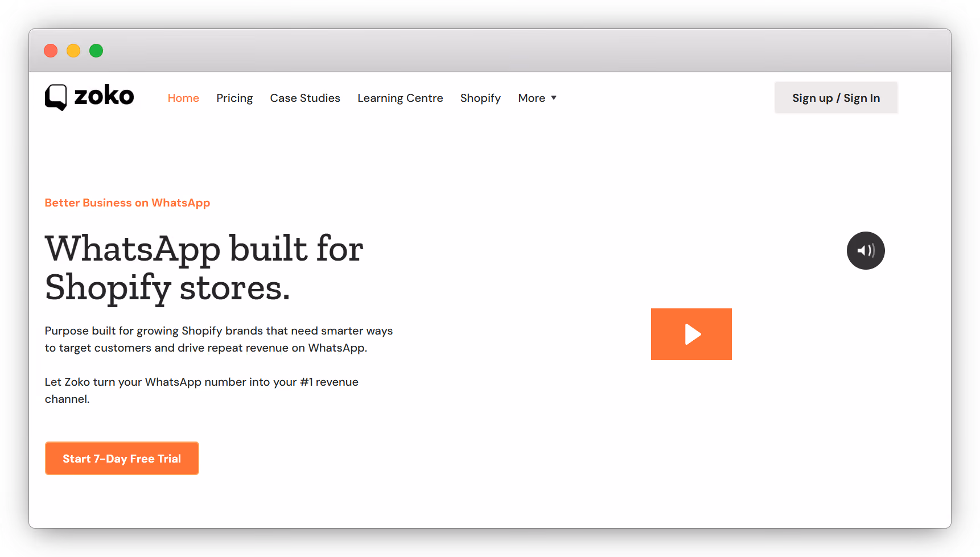Viewport: 980px width, 557px height.
Task: Click the paragraph starting 'Purpose built for growing'
Action: [219, 339]
